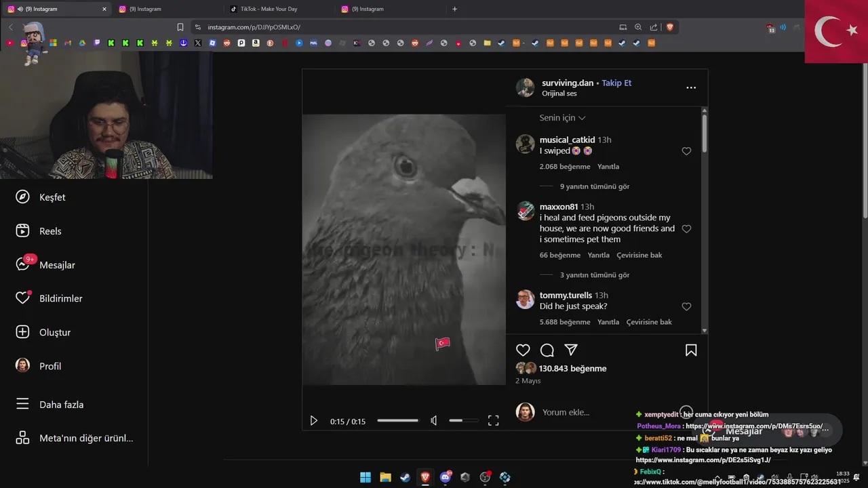The image size is (868, 488).
Task: Like maxxon81's comment
Action: coord(686,229)
